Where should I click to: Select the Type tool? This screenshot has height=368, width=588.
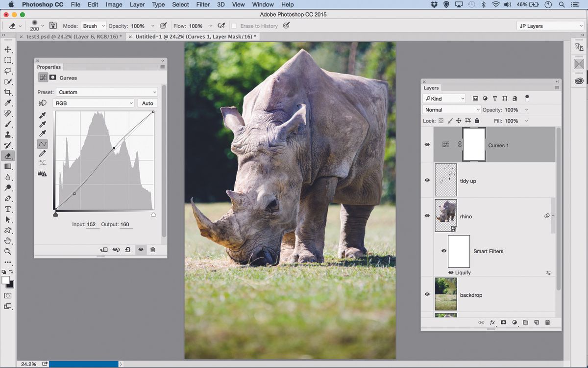tap(8, 209)
